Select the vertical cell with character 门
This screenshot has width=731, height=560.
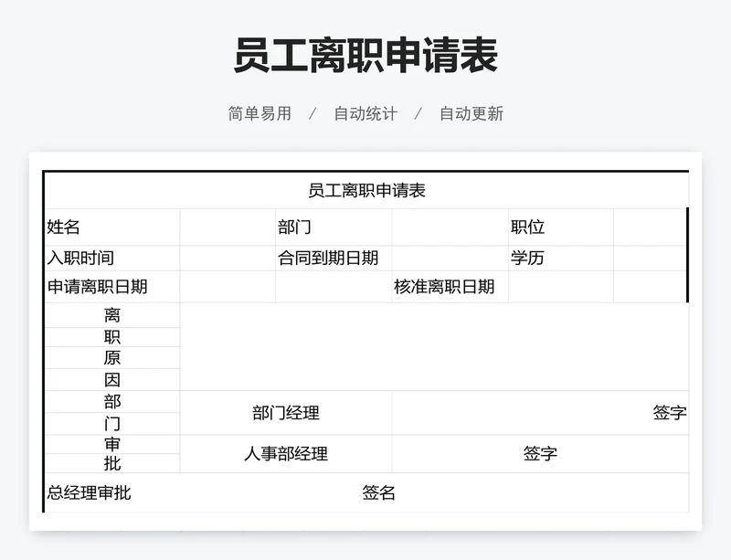[112, 424]
